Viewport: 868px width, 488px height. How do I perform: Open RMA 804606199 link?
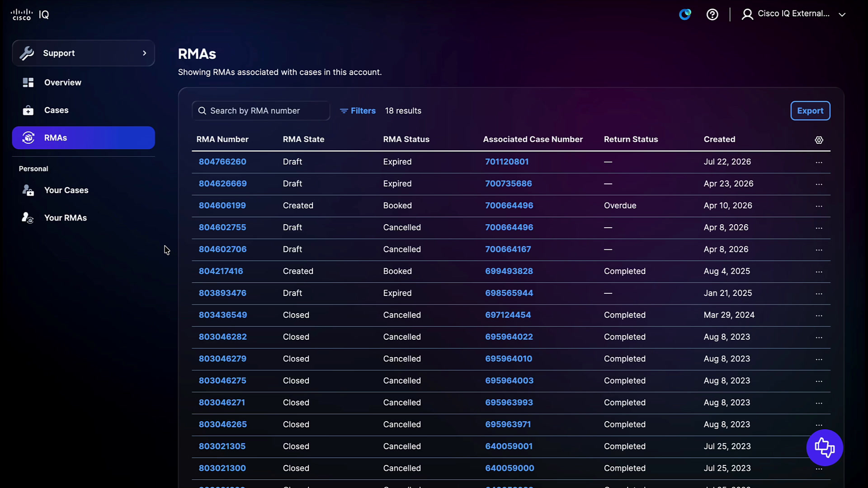point(222,205)
